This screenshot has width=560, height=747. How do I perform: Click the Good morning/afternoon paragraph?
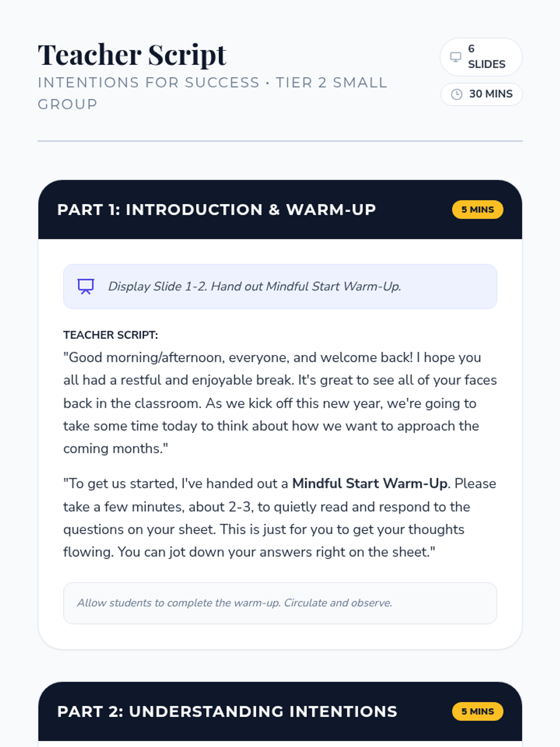pos(280,403)
